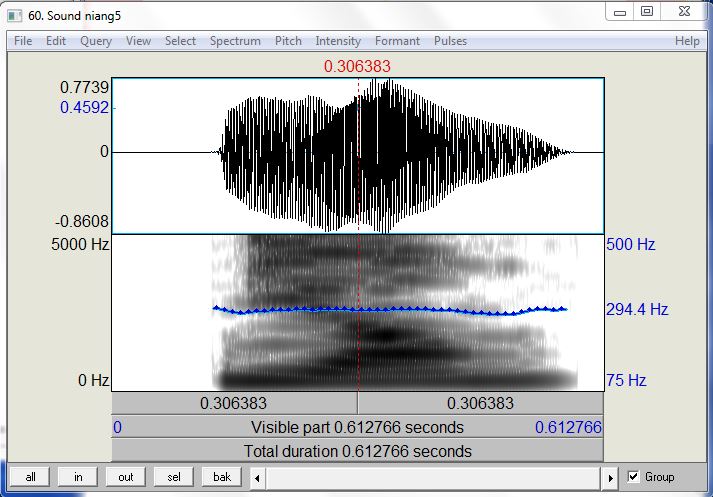Open the Intensity menu
The height and width of the screenshot is (497, 713).
click(x=338, y=41)
